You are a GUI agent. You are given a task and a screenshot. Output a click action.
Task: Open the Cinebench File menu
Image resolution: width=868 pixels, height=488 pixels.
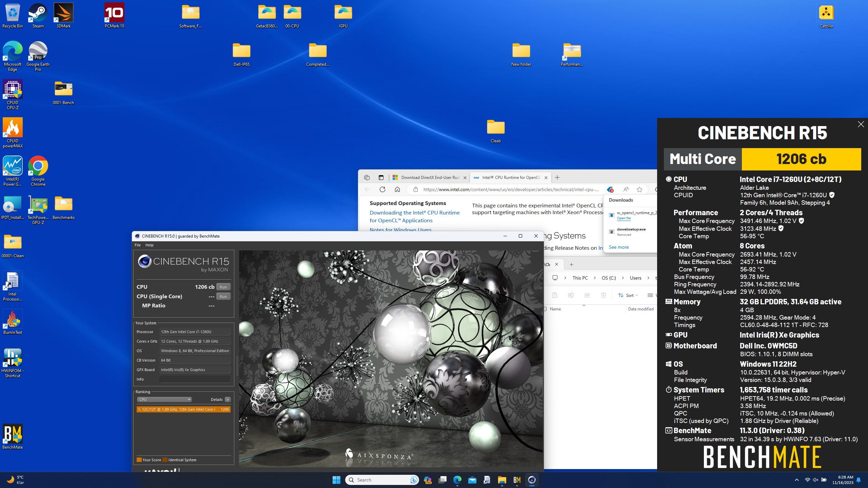point(137,245)
